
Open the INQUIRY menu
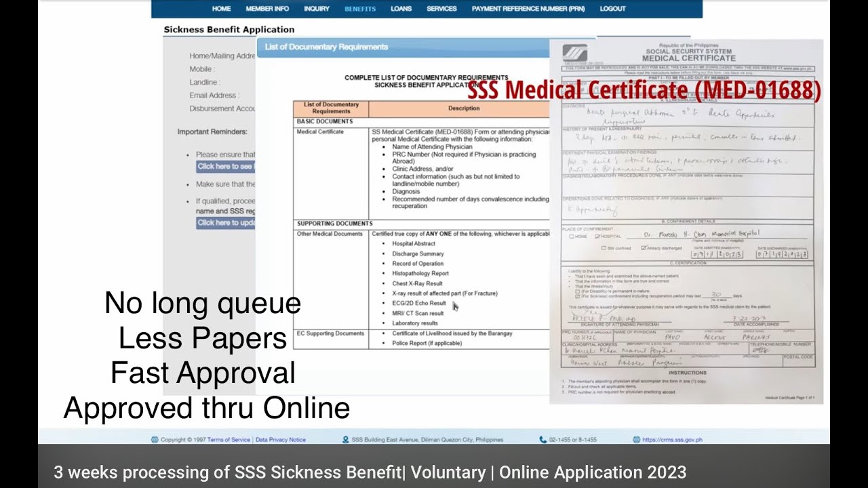click(317, 9)
